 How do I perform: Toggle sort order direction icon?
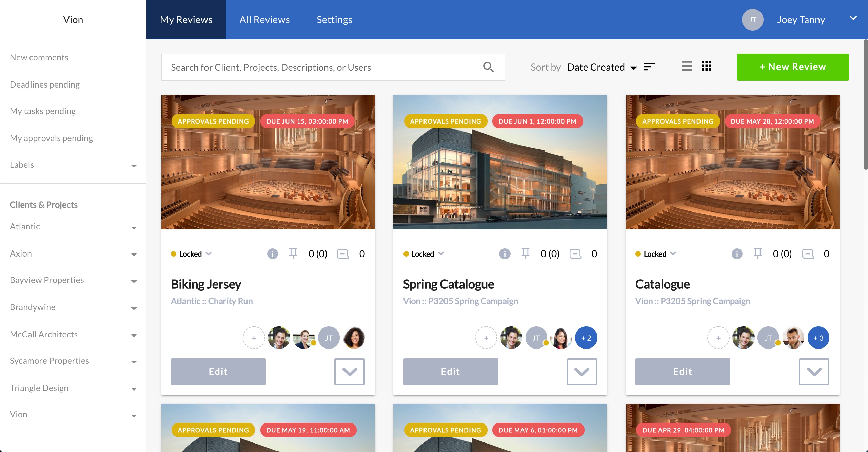click(x=649, y=67)
